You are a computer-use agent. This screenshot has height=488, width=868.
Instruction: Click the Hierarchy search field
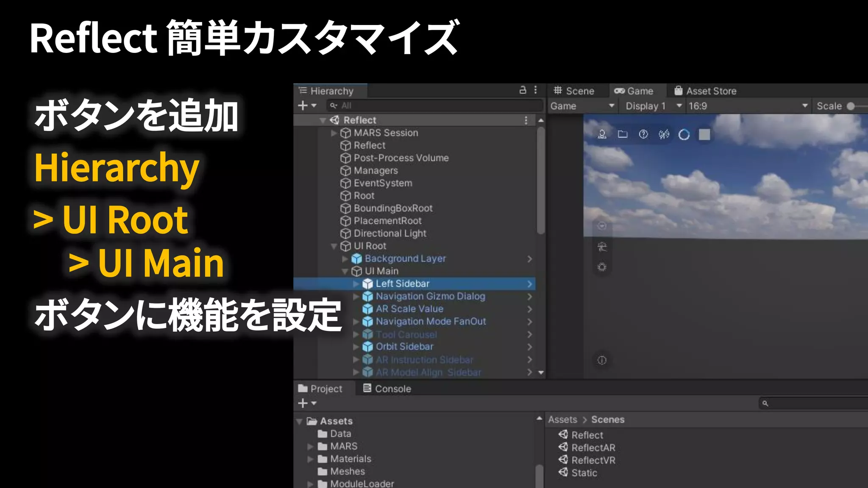pos(435,105)
